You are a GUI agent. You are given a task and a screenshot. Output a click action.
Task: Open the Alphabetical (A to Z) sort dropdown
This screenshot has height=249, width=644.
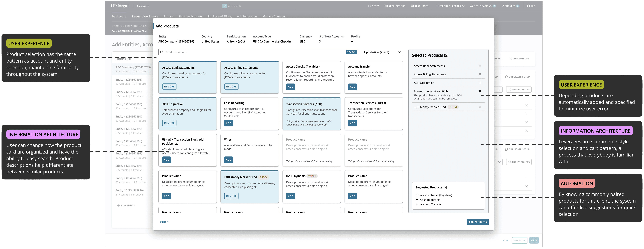(382, 52)
